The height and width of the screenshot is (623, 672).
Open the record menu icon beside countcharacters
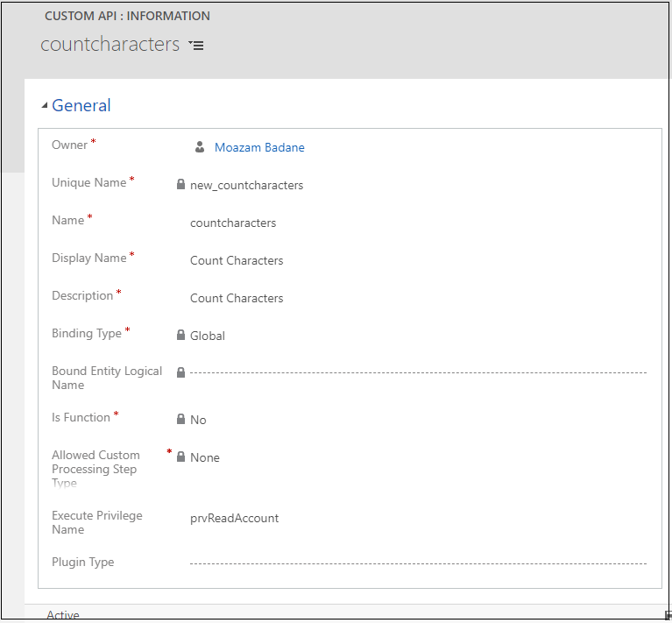coord(196,45)
